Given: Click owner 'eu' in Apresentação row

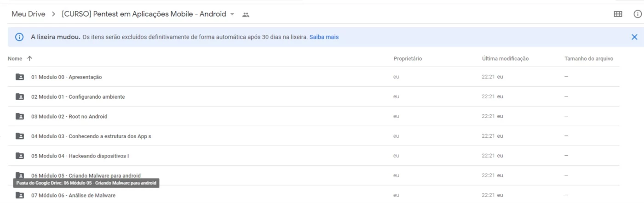Looking at the screenshot, I should [x=396, y=77].
